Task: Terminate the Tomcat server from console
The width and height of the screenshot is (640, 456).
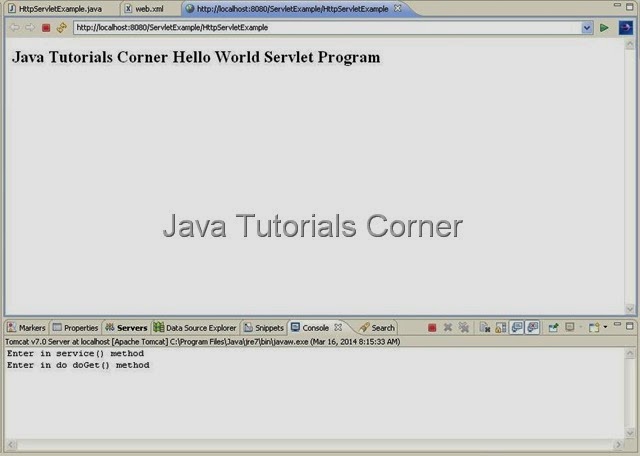Action: [x=432, y=327]
